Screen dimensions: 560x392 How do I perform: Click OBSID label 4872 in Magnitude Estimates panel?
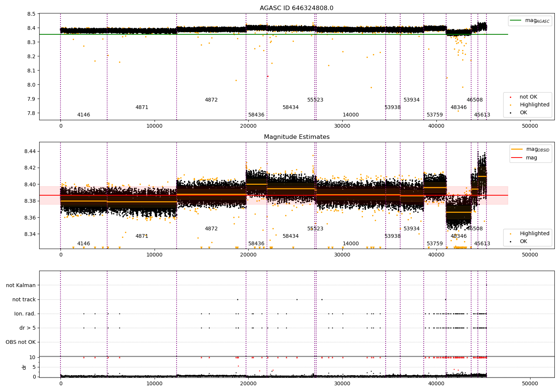[211, 229]
